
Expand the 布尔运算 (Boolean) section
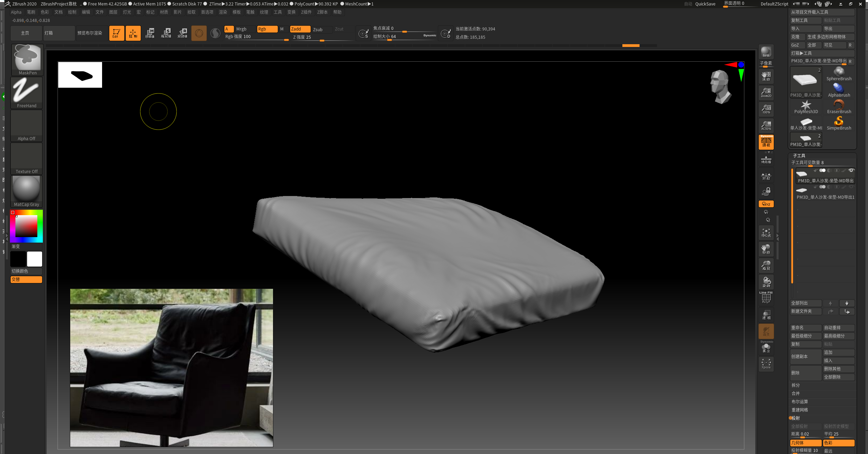(799, 402)
